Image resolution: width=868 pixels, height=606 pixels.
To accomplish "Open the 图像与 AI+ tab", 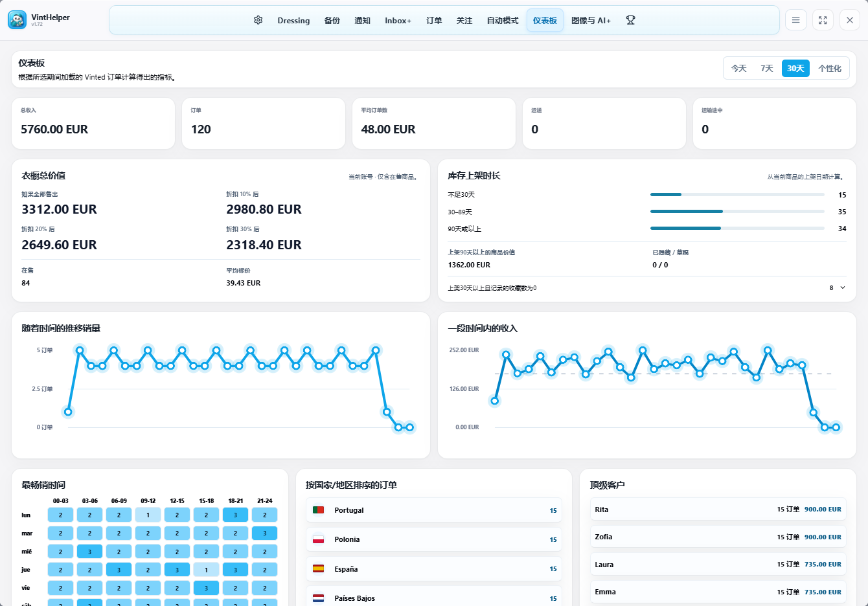I will point(591,21).
